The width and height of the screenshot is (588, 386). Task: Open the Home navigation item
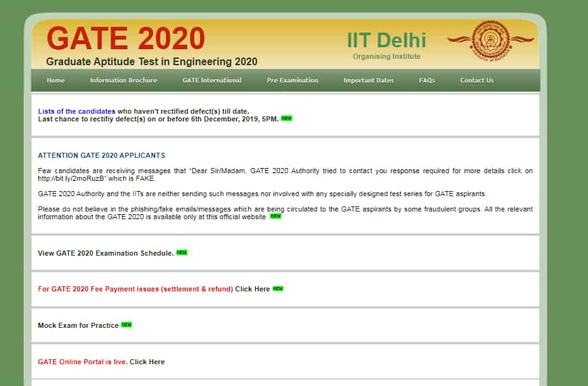tap(56, 80)
